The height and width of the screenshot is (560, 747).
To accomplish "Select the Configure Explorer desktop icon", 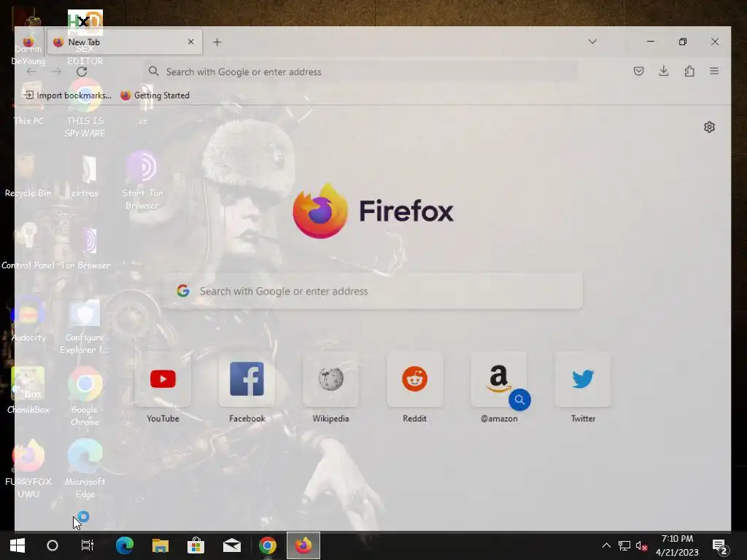I will (x=85, y=327).
